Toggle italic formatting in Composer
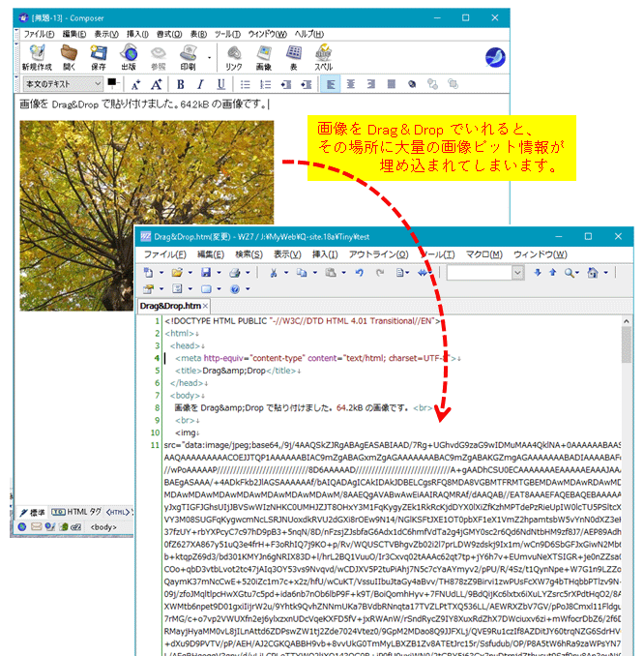The width and height of the screenshot is (644, 656). point(200,84)
